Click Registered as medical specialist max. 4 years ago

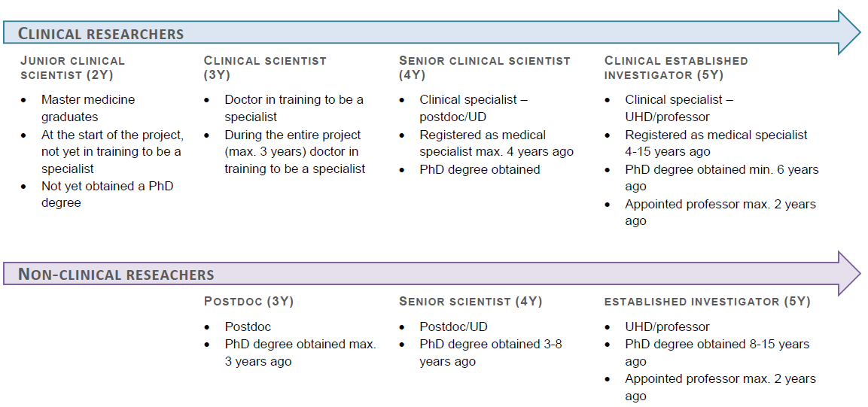(x=497, y=143)
